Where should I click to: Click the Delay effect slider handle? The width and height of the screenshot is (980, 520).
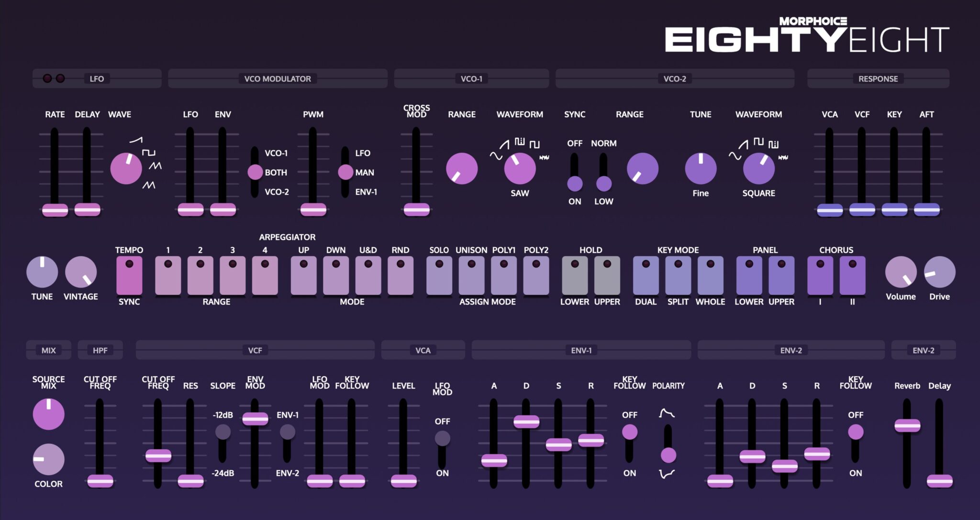pyautogui.click(x=940, y=481)
